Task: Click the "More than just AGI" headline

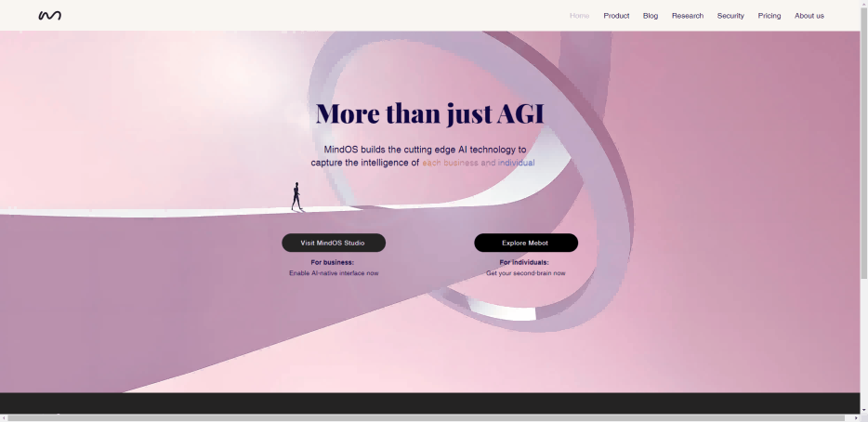Action: 429,113
